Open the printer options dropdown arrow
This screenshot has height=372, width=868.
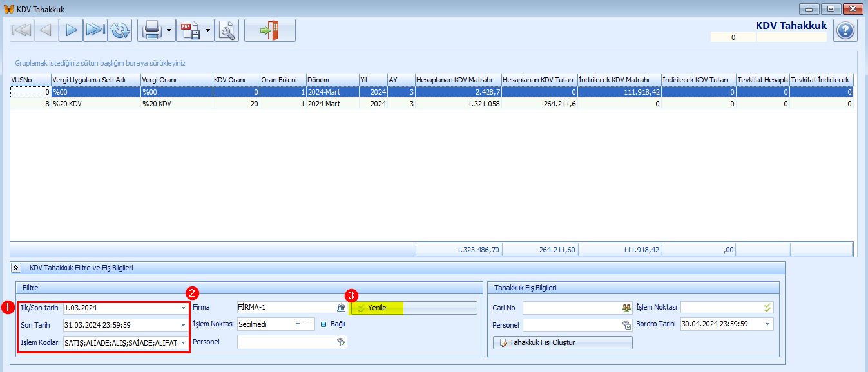coord(169,30)
